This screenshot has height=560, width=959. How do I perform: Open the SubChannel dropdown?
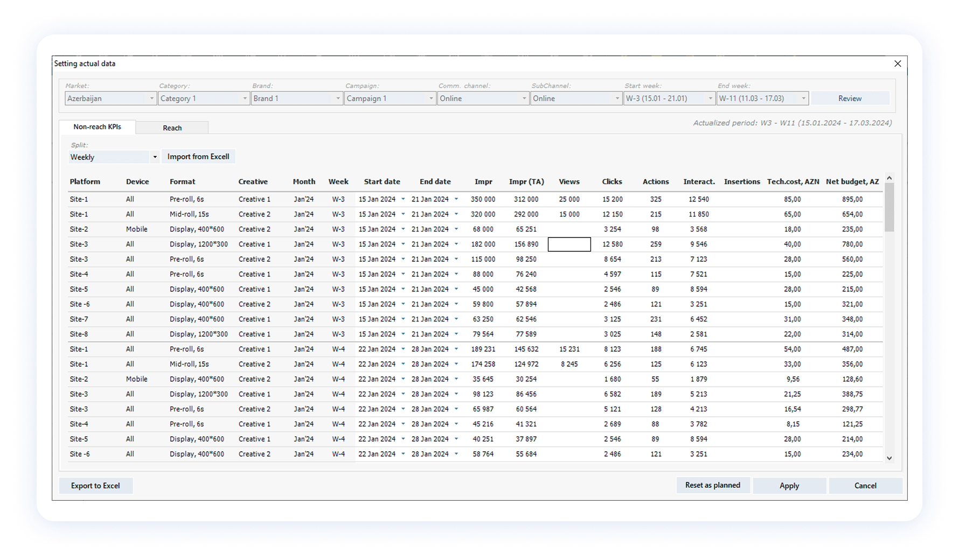[576, 99]
